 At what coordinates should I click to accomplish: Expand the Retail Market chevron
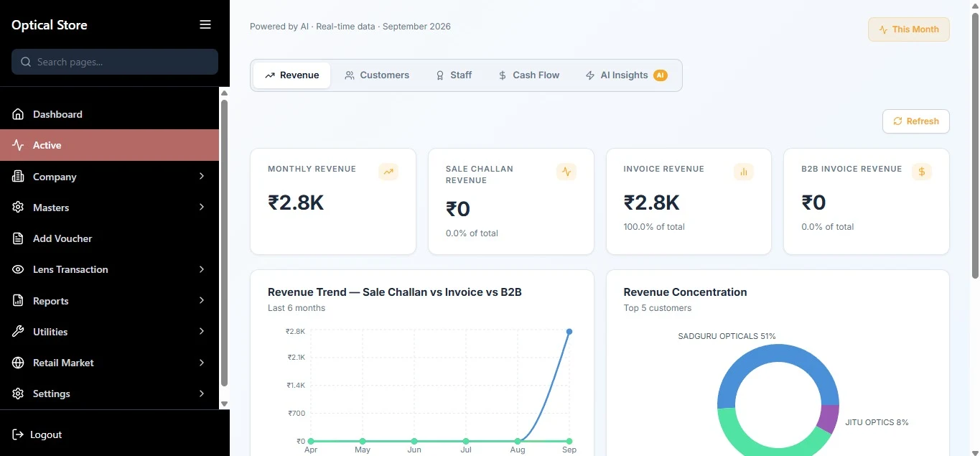coord(202,363)
